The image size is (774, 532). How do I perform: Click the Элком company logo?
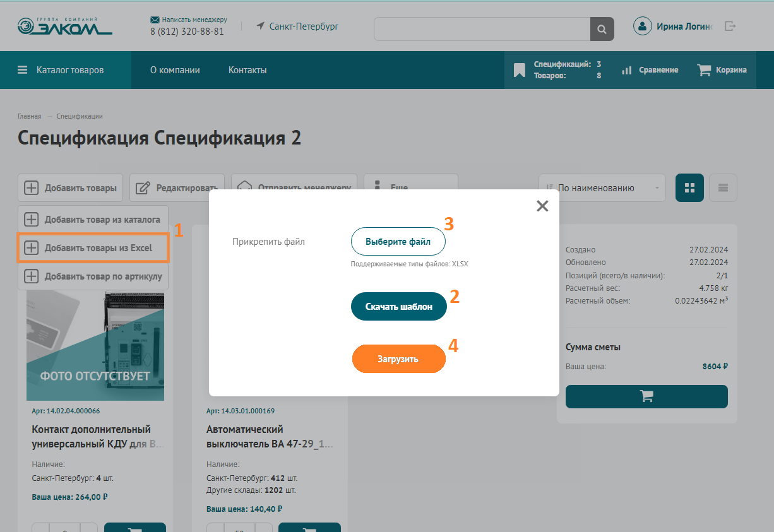(x=64, y=27)
